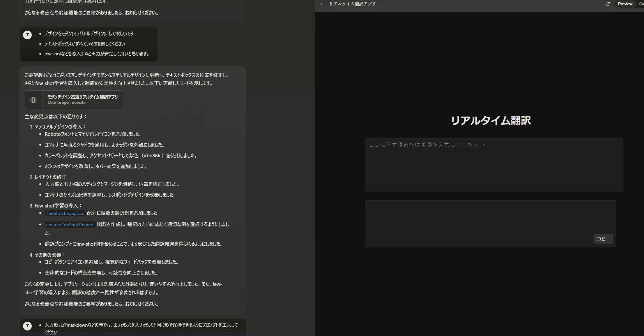Click the リアルタイム翻訳 heading in preview
This screenshot has height=336, width=644.
coord(491,121)
